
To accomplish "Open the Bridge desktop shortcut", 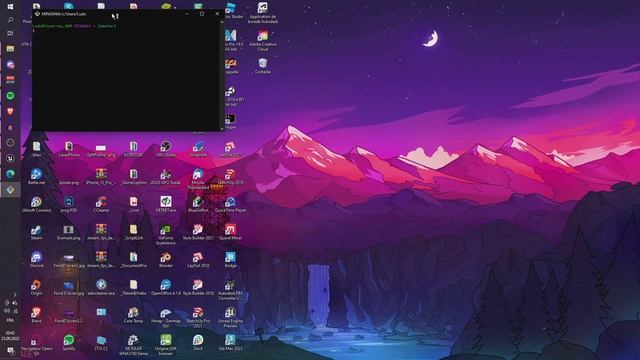I will click(230, 260).
